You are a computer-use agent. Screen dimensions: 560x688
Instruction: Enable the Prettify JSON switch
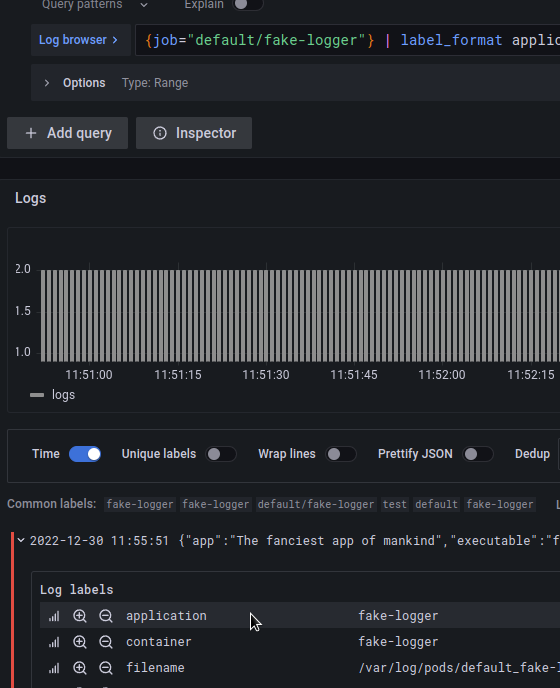478,454
